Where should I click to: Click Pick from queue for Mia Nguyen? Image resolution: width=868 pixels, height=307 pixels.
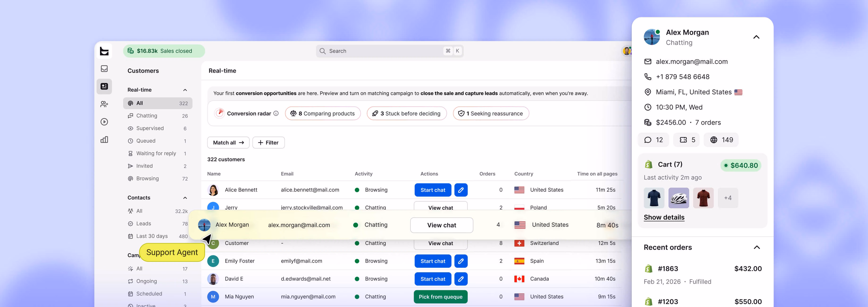point(440,297)
